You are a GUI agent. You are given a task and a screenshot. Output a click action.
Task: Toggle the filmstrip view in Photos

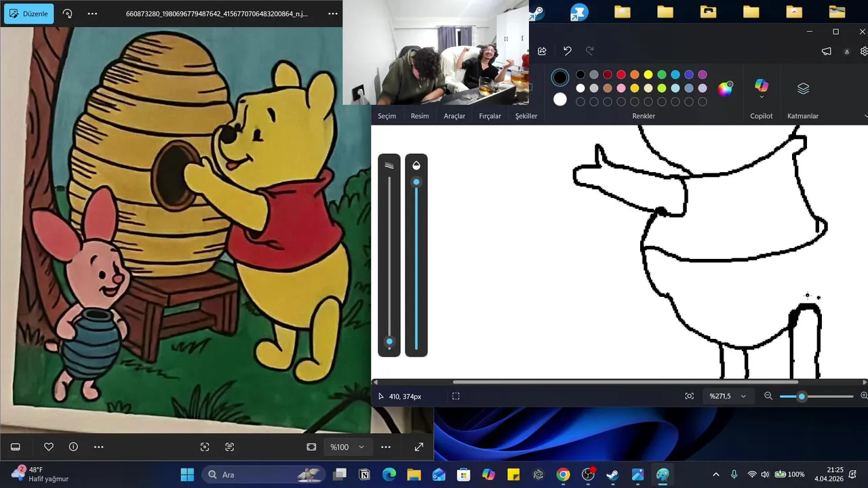(16, 447)
